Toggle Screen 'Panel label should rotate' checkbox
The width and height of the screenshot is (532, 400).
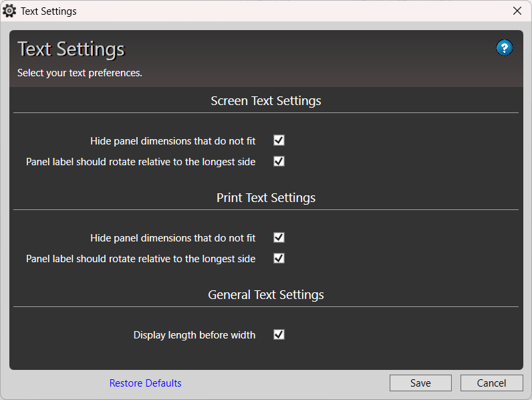pos(279,161)
